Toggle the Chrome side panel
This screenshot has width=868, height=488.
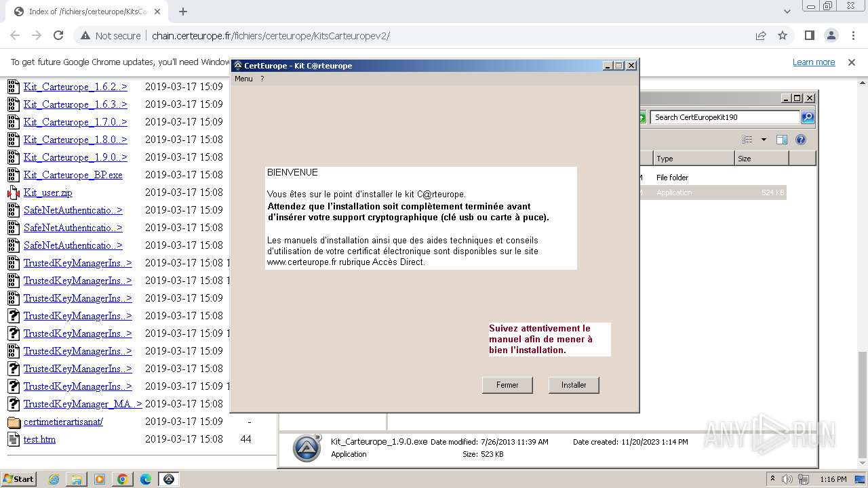(x=809, y=35)
